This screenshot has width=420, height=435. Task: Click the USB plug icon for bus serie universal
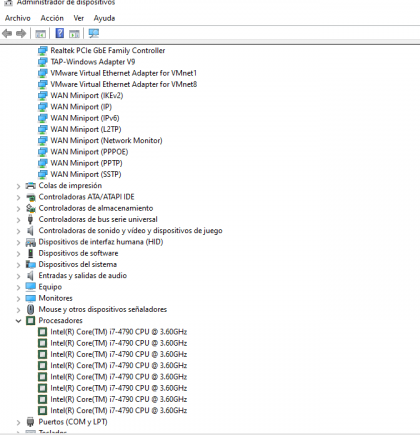pyautogui.click(x=30, y=219)
